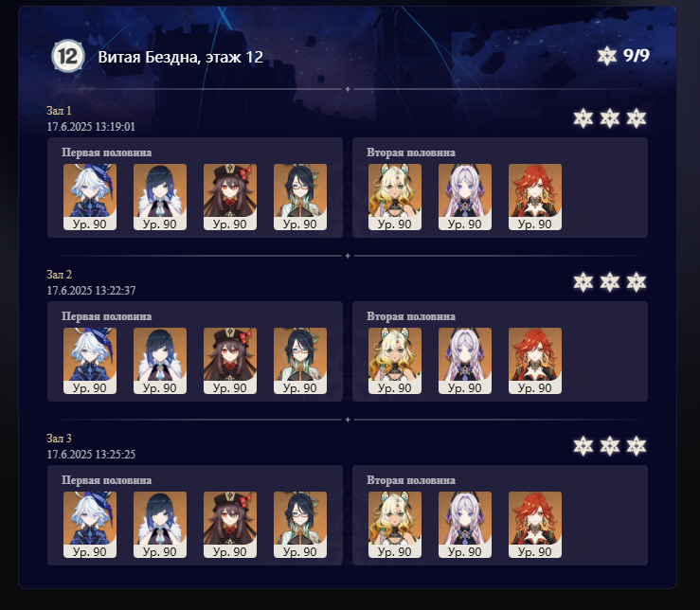Select Hu Tao portrait in Зал 2 first half
This screenshot has width=700, height=610.
(x=230, y=361)
